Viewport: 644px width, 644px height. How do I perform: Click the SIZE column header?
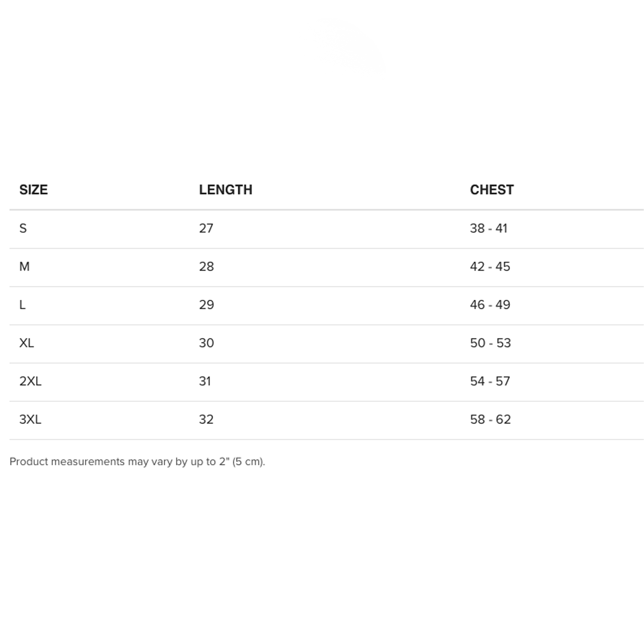pos(33,190)
